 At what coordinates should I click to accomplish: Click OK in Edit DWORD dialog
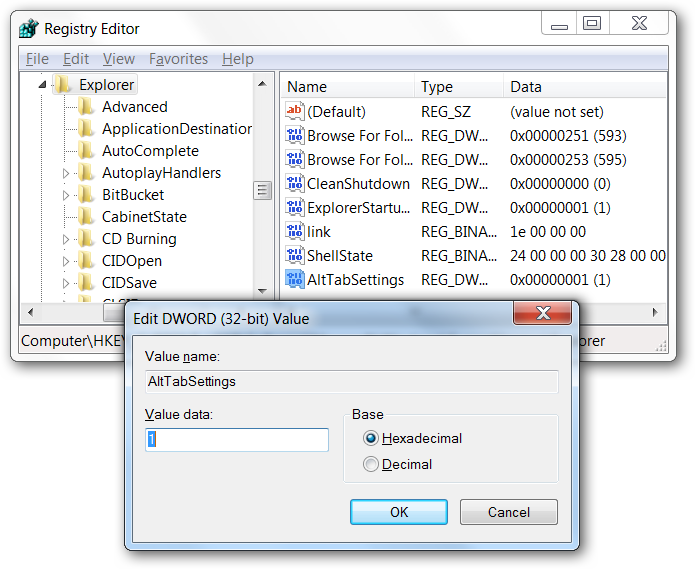point(399,512)
